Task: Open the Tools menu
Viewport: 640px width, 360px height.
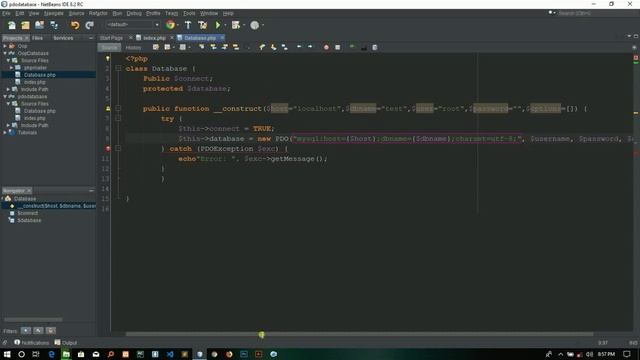Action: pyautogui.click(x=189, y=13)
